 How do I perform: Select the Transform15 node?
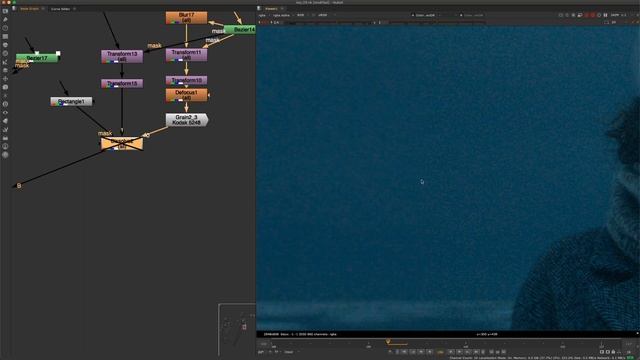(x=122, y=84)
